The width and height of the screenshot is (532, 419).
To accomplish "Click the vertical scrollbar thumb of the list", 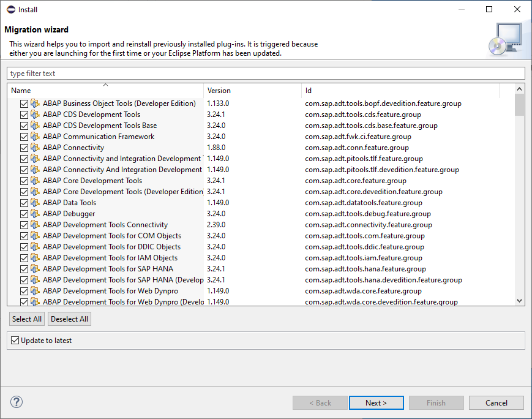I will (519, 105).
